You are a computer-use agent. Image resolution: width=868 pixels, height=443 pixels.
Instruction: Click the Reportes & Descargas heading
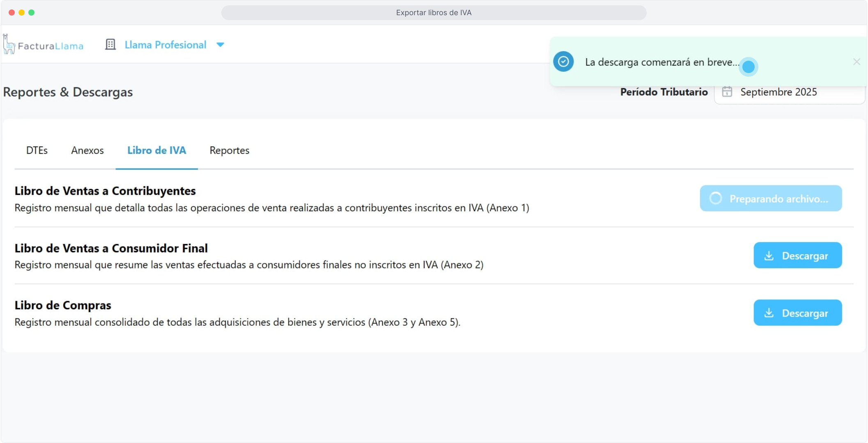[68, 92]
